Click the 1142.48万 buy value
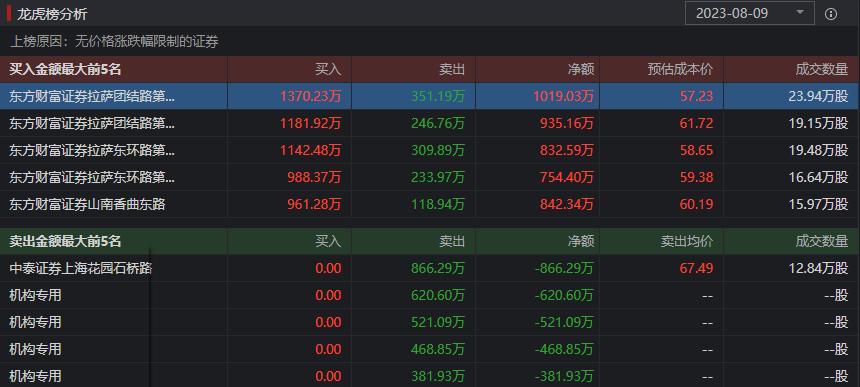Viewport: 860px width, 387px height. click(x=310, y=150)
